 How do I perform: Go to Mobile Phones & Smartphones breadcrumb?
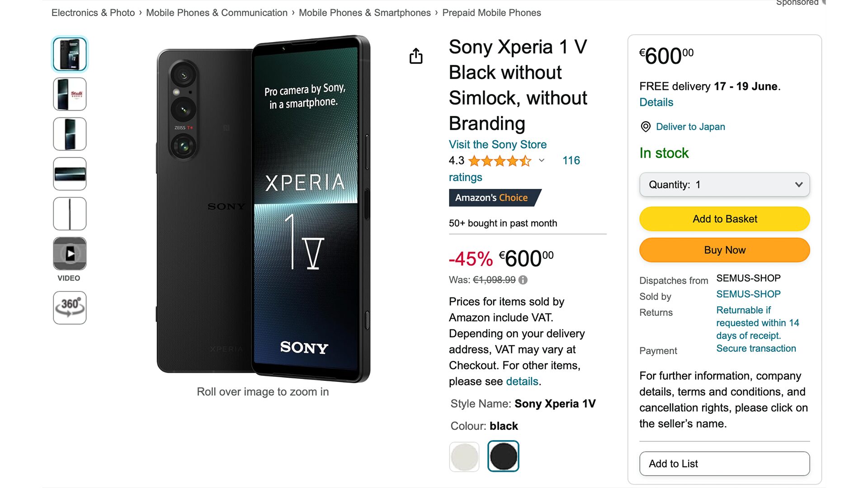coord(364,13)
